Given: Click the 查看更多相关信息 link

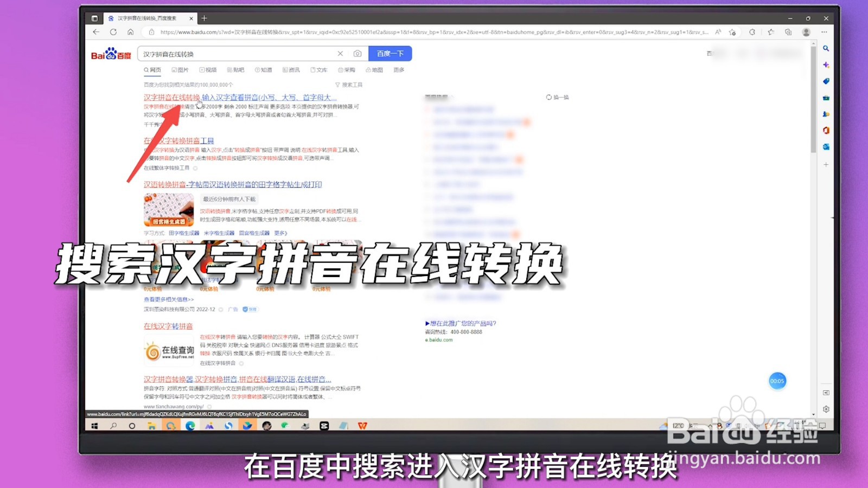Looking at the screenshot, I should (169, 299).
